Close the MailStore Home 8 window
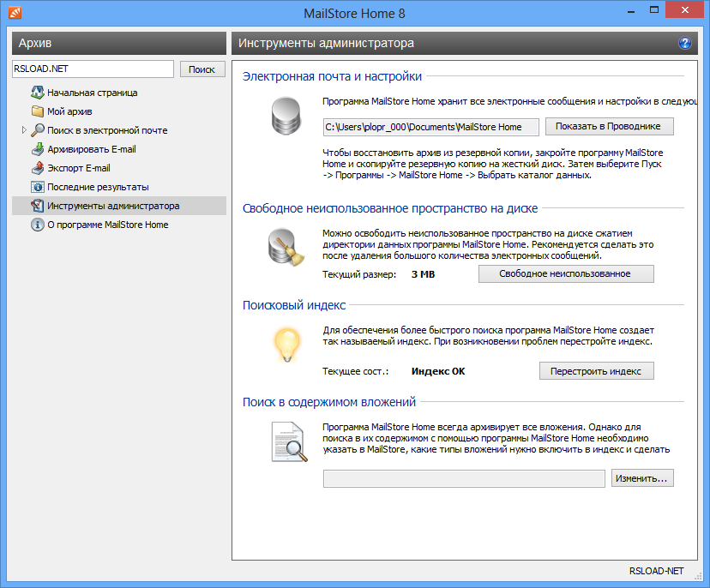Screen dimensions: 710x588 point(684,10)
